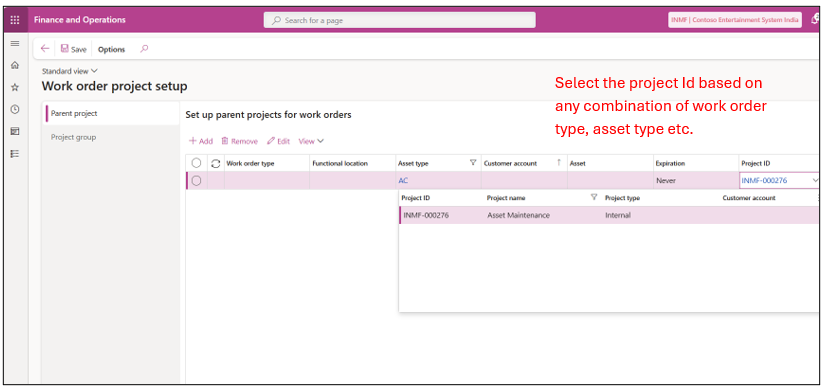Open Favorites star in sidebar

(x=15, y=87)
